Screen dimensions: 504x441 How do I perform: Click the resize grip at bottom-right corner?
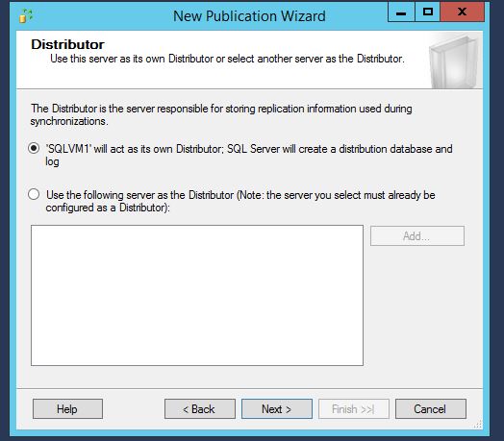(x=478, y=425)
